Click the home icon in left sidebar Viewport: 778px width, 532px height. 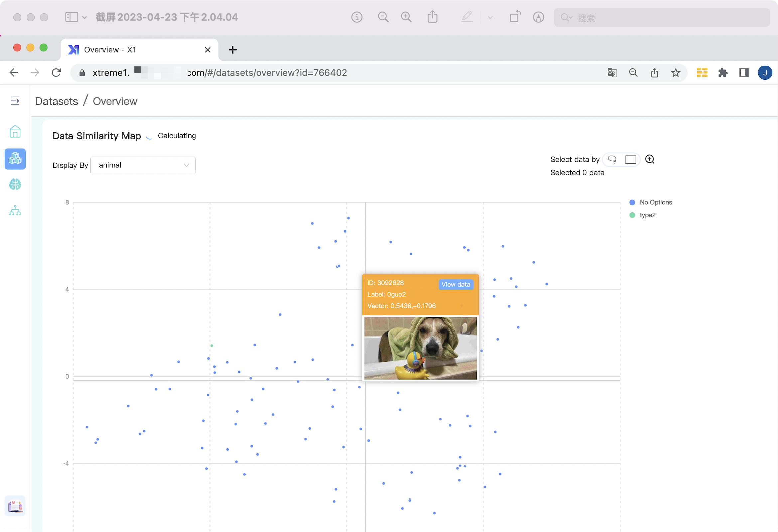pos(15,132)
